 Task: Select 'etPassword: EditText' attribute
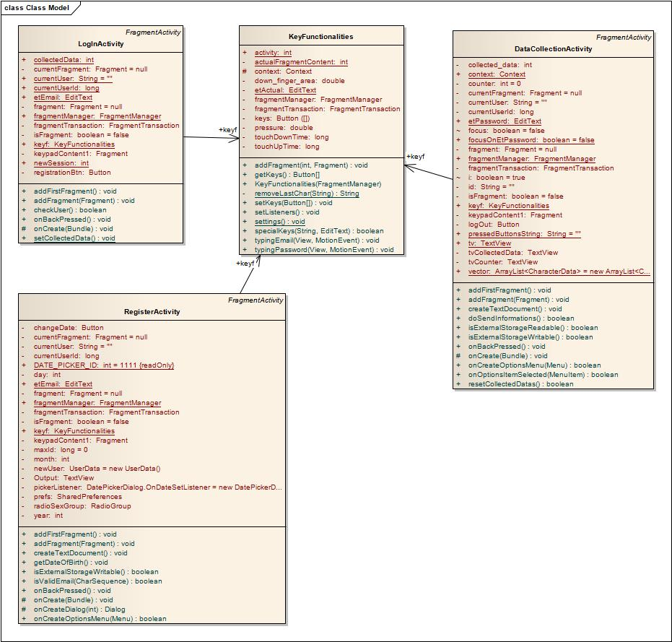point(505,122)
